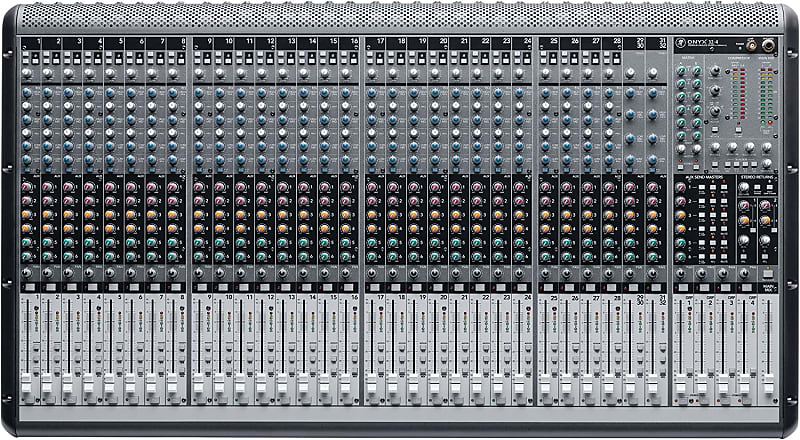This screenshot has width=800, height=440.
Task: Turn the pink Aux 2 knob on channel 7
Action: coord(152,201)
